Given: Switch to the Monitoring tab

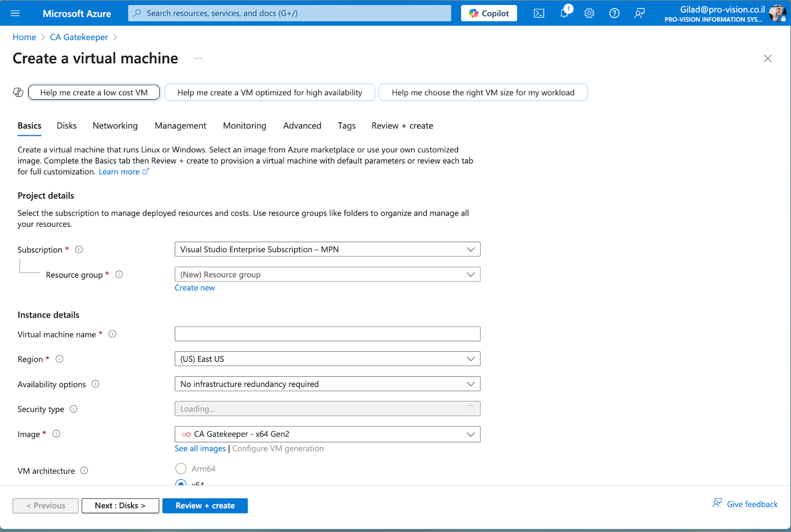Looking at the screenshot, I should (x=245, y=126).
